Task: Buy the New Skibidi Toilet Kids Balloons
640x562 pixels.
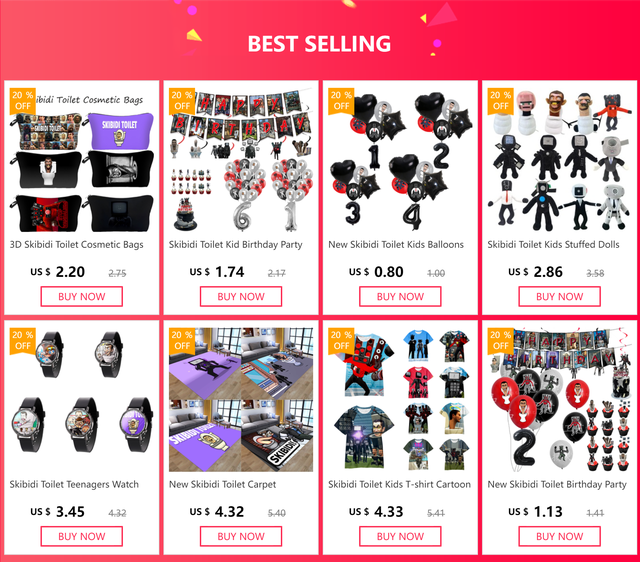Action: (x=400, y=296)
